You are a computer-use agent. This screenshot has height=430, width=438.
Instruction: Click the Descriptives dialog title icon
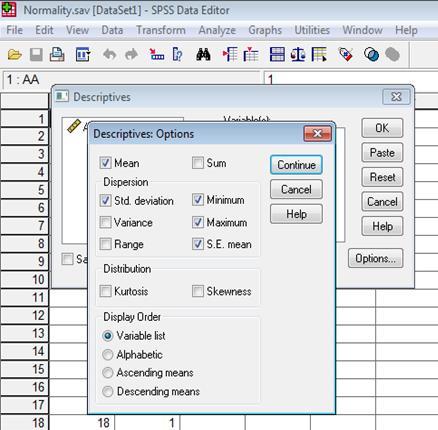[x=62, y=97]
